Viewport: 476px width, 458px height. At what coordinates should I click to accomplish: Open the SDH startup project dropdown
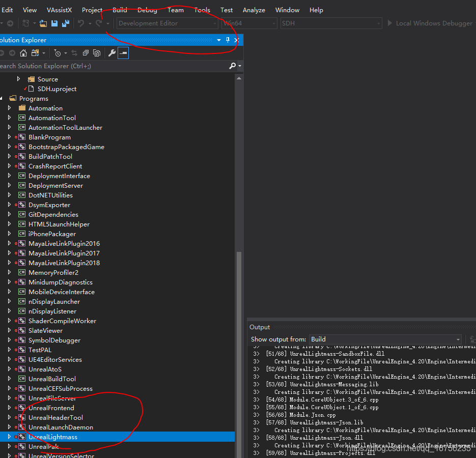[x=331, y=23]
